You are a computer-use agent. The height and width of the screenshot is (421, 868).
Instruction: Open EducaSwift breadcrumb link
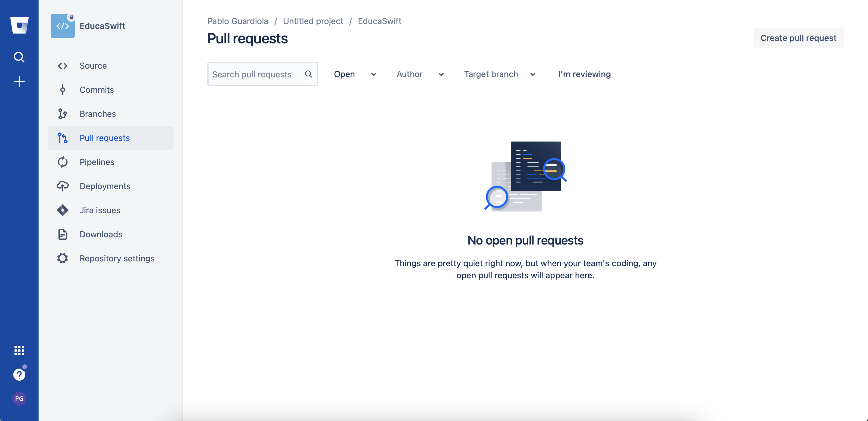[379, 21]
